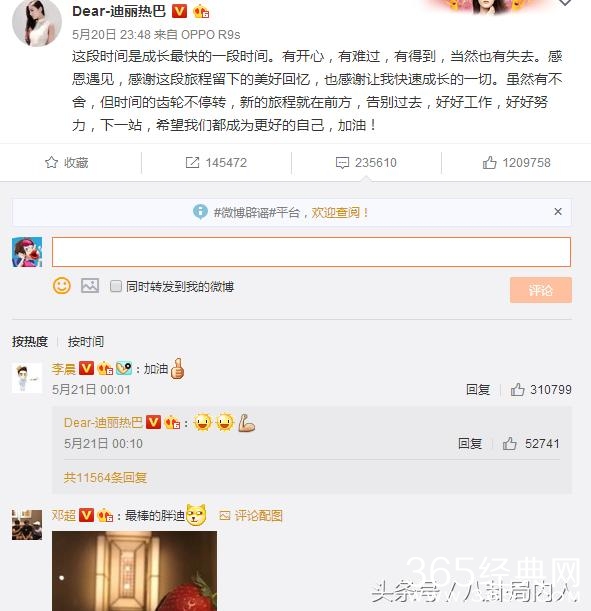Enable the 同时转发到我的微博 checkbox

click(x=116, y=286)
